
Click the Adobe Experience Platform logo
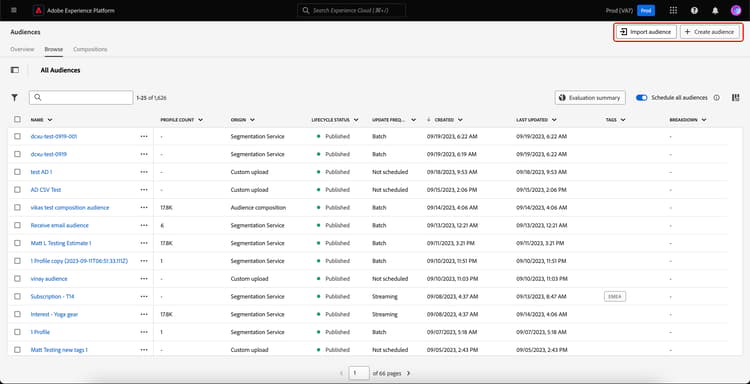click(39, 10)
